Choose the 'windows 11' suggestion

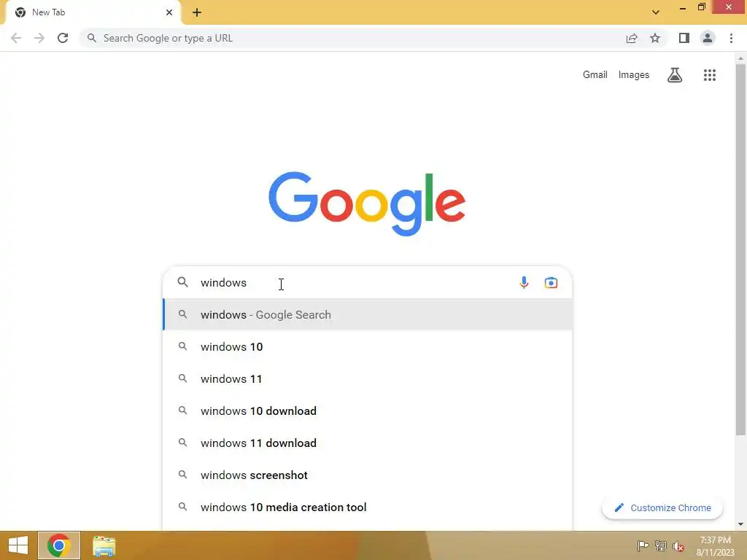tap(368, 378)
